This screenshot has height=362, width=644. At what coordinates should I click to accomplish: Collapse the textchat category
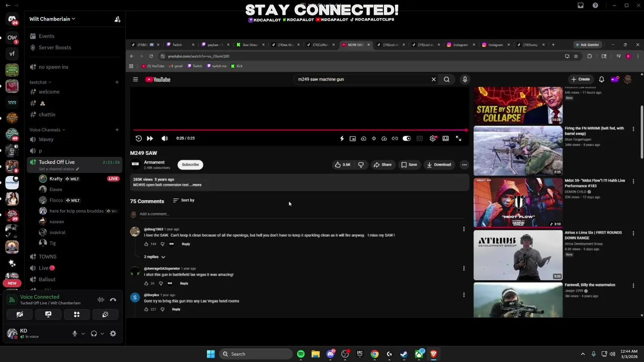click(40, 82)
